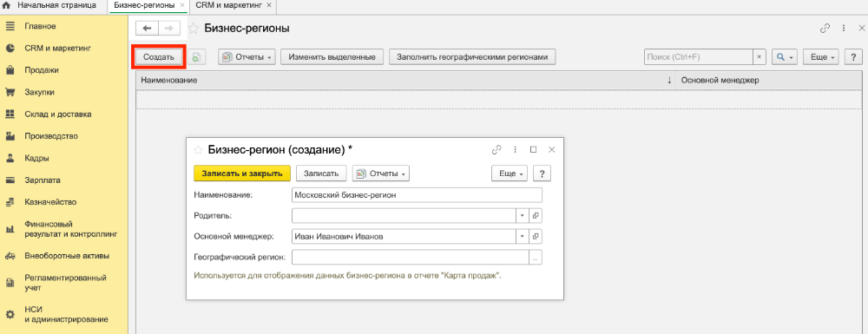The width and height of the screenshot is (868, 334).
Task: Go back with the left arrow button
Action: pyautogui.click(x=147, y=29)
